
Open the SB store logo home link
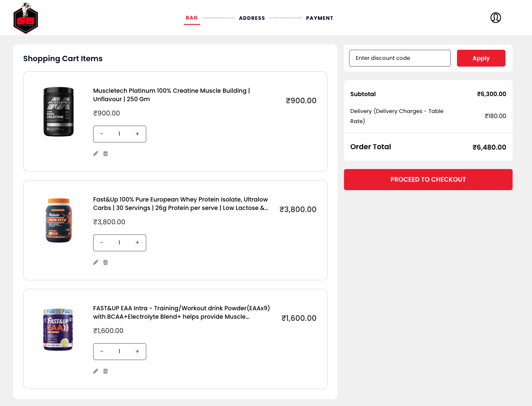click(x=26, y=18)
